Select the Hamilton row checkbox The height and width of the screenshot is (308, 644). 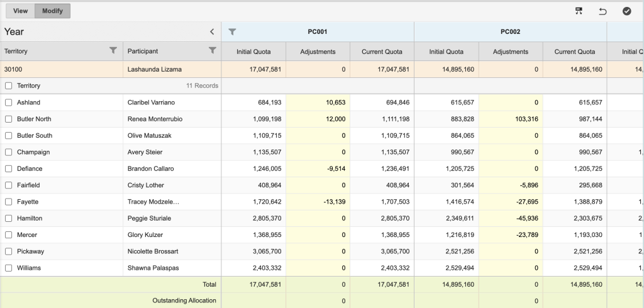tap(9, 218)
